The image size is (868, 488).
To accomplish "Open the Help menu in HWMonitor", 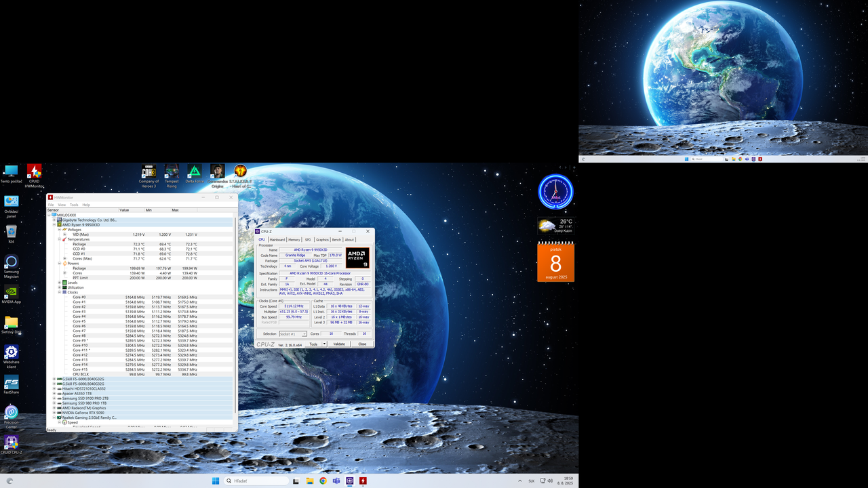I will (86, 205).
